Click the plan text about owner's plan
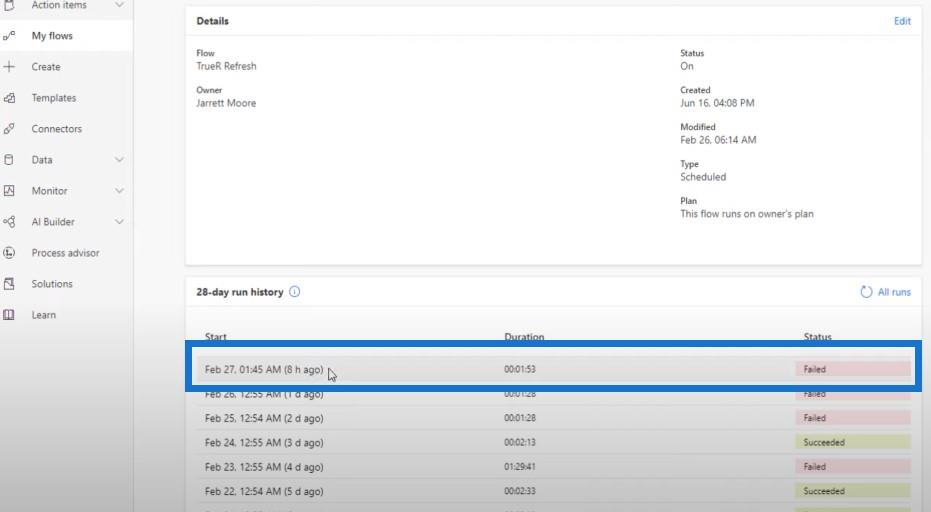The height and width of the screenshot is (512, 931). [x=747, y=213]
